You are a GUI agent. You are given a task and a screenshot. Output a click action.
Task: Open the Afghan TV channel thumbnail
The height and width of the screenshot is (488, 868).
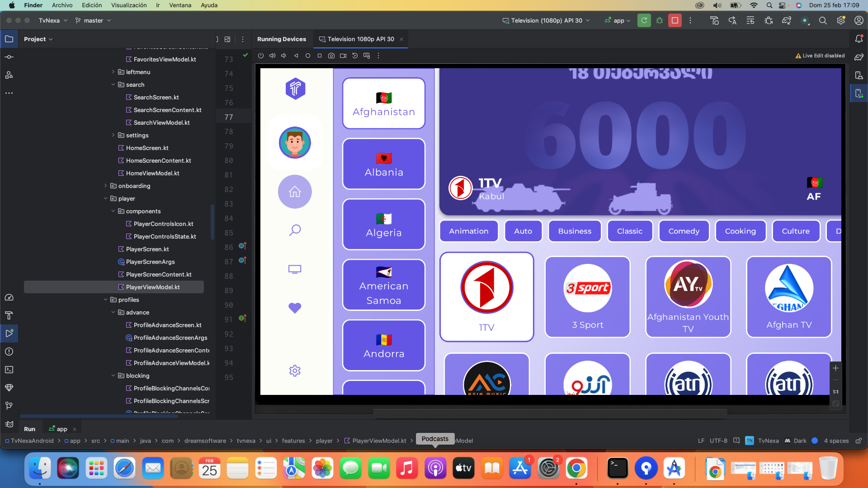coord(788,297)
